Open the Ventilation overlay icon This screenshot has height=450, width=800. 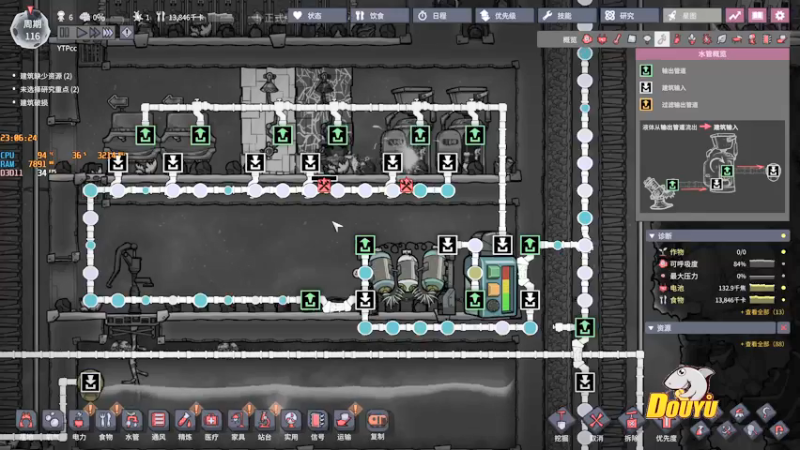677,39
